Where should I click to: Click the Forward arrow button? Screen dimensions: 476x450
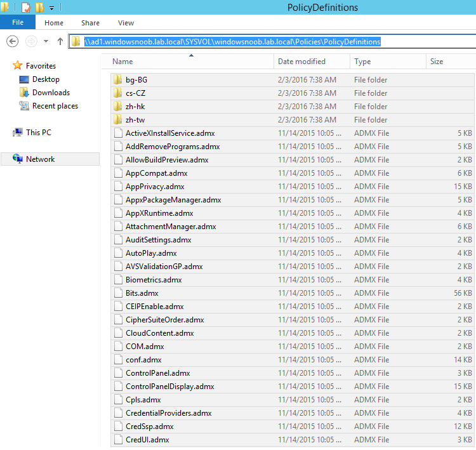(x=31, y=41)
